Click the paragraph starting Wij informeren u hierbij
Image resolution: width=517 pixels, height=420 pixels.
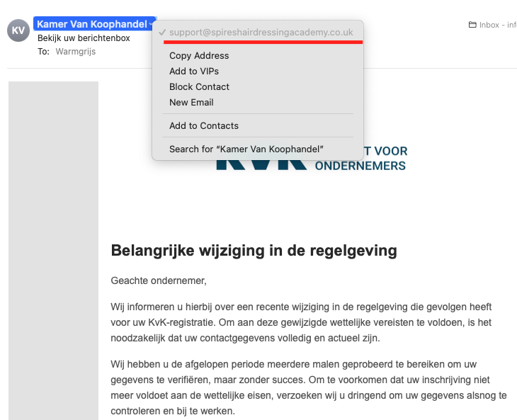point(301,322)
